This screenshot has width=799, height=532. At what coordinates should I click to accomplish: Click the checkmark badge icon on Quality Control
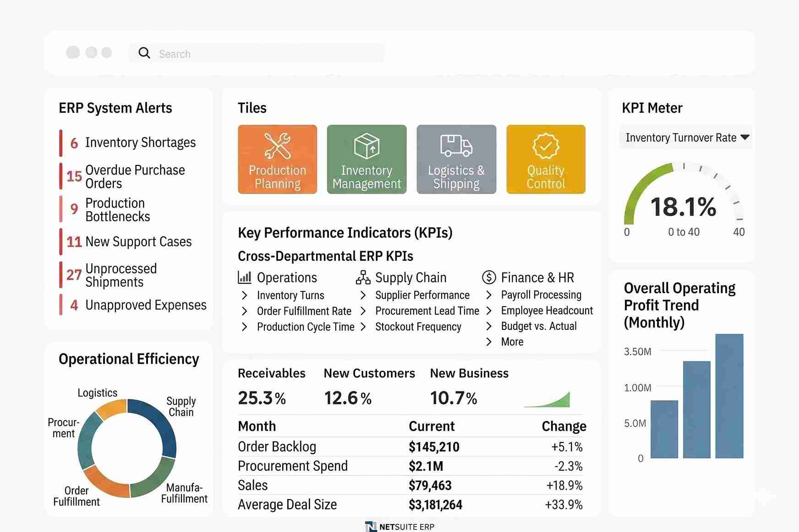pyautogui.click(x=546, y=146)
